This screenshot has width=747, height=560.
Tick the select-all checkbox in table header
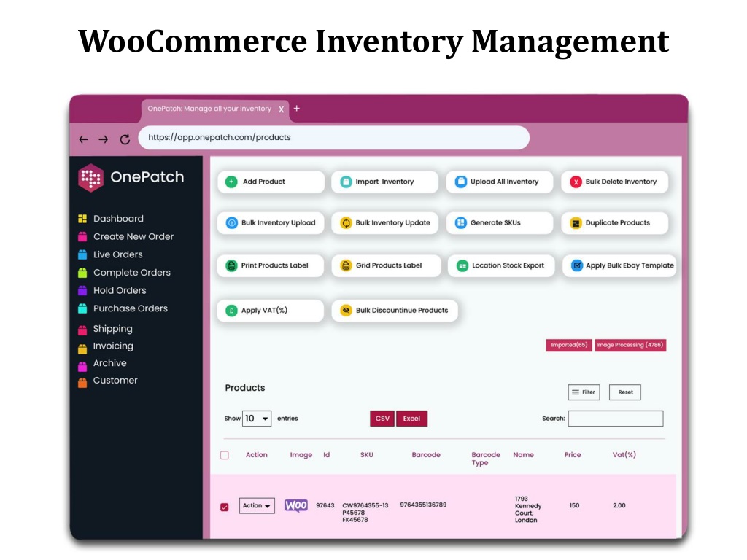pos(225,455)
